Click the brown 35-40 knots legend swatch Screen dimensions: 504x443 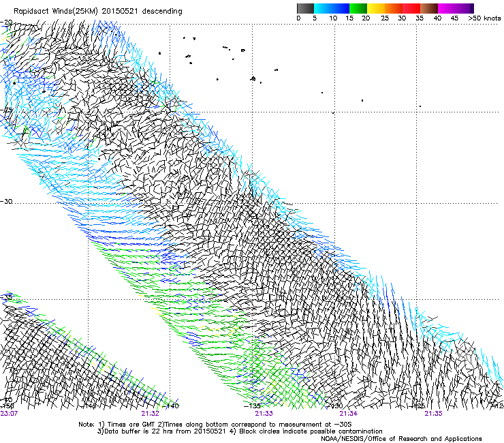pyautogui.click(x=429, y=8)
